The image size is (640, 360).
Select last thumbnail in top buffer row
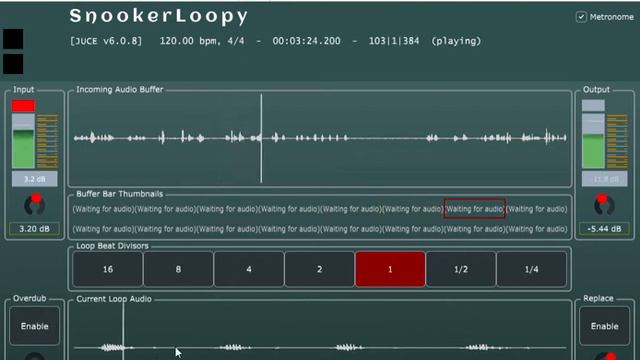click(537, 209)
